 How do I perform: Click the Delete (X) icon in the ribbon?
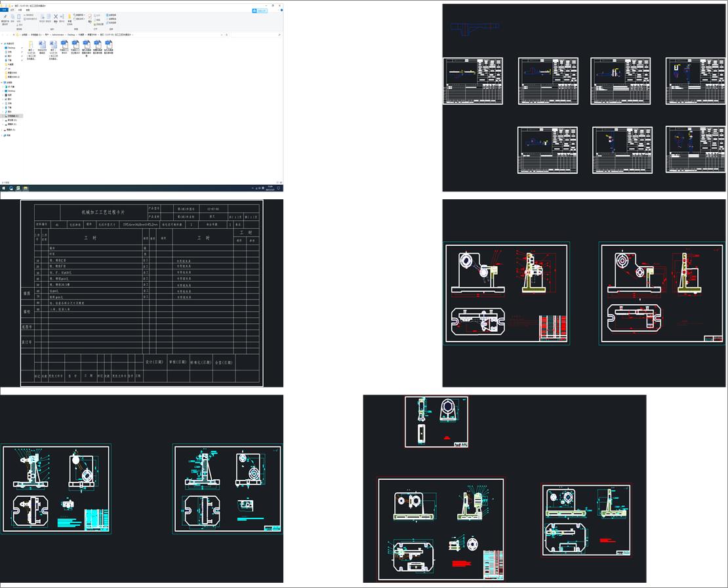coord(56,18)
